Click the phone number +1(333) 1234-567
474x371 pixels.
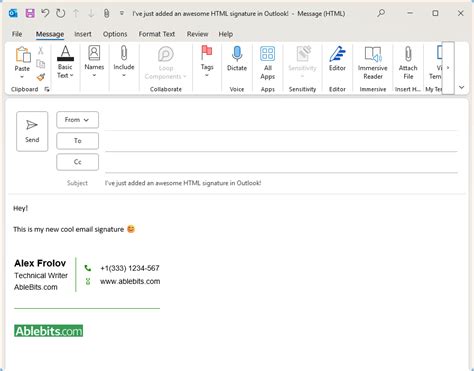130,268
